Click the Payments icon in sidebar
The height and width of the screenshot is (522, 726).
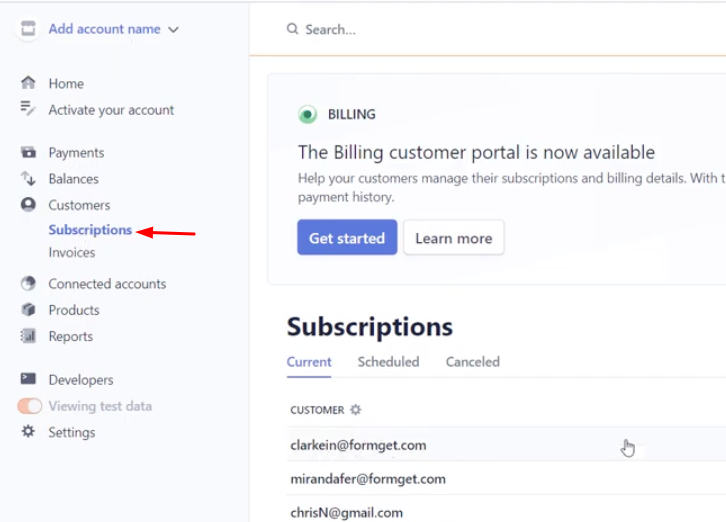28,153
